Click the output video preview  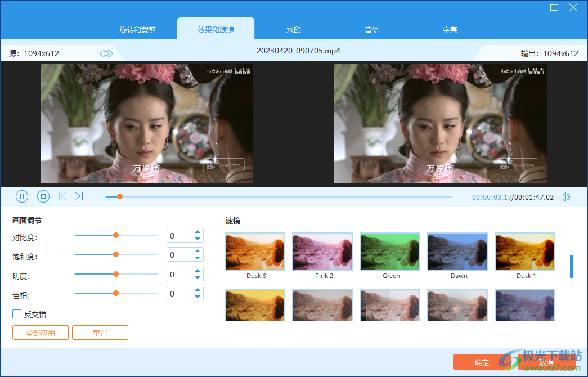pyautogui.click(x=440, y=124)
